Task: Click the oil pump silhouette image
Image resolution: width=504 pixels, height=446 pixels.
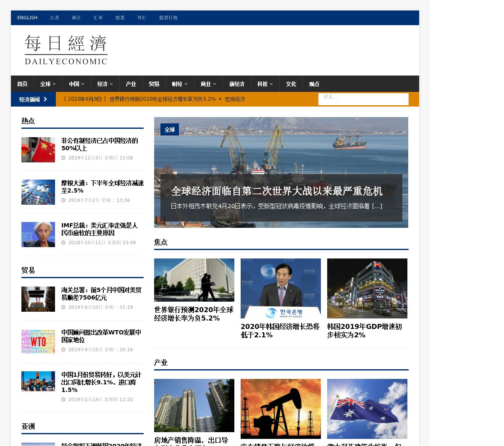Action: (x=281, y=409)
